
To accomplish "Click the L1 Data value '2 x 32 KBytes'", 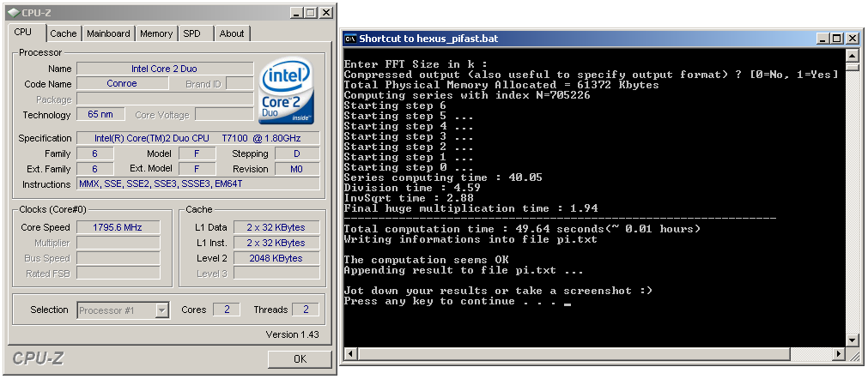I will tap(276, 227).
